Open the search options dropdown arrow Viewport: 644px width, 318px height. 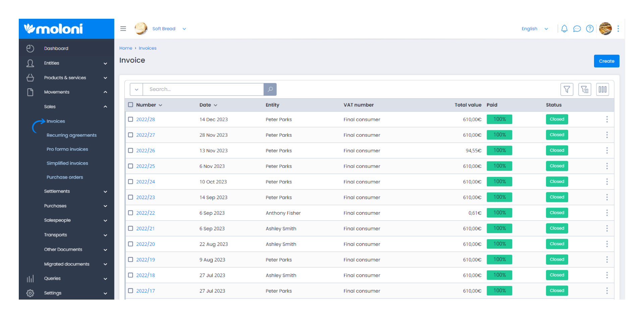(137, 89)
